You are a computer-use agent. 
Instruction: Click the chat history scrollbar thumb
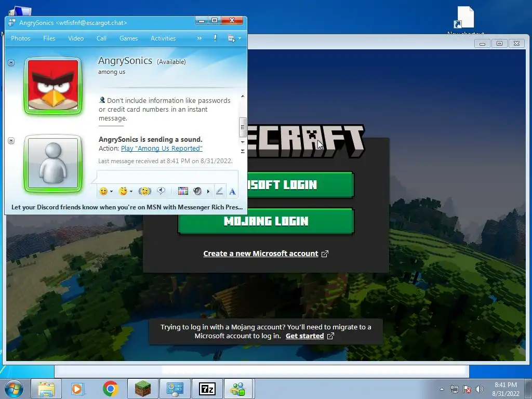click(243, 127)
